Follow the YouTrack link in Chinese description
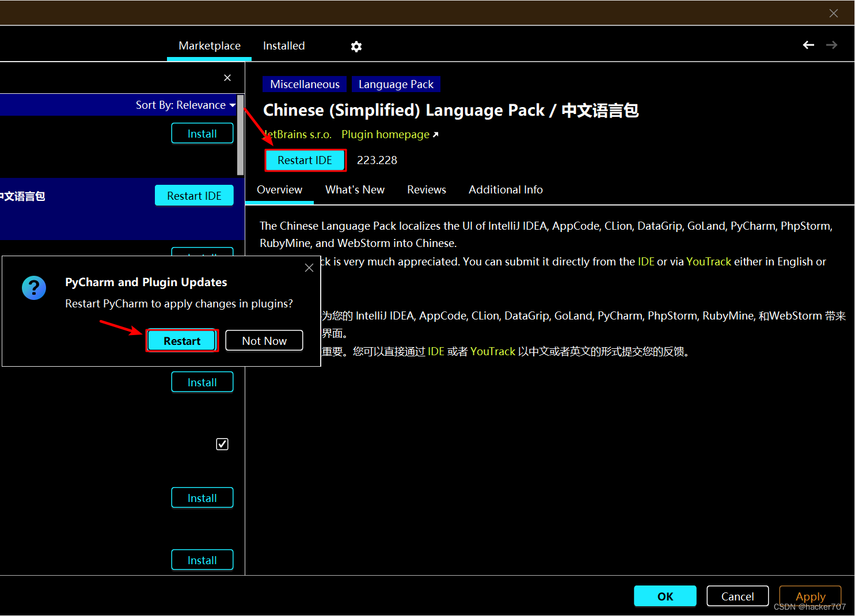855x616 pixels. (x=493, y=351)
